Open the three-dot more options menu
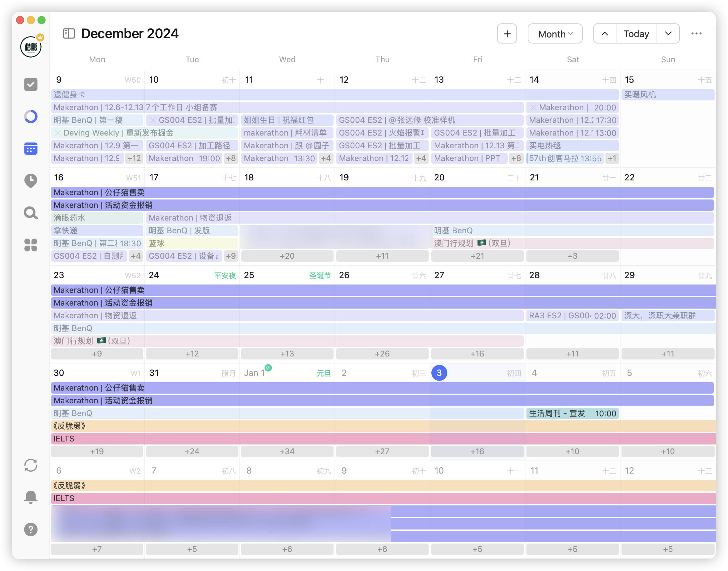 (696, 33)
